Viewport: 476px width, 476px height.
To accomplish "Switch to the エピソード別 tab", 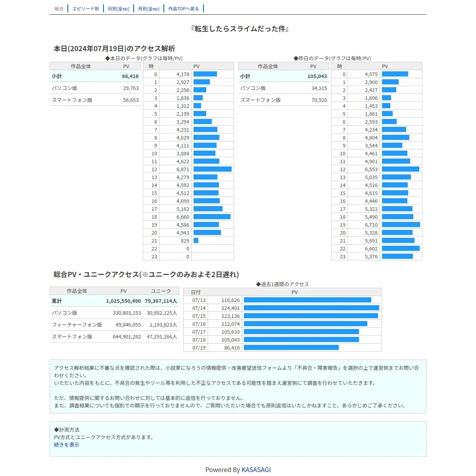I will tap(86, 9).
